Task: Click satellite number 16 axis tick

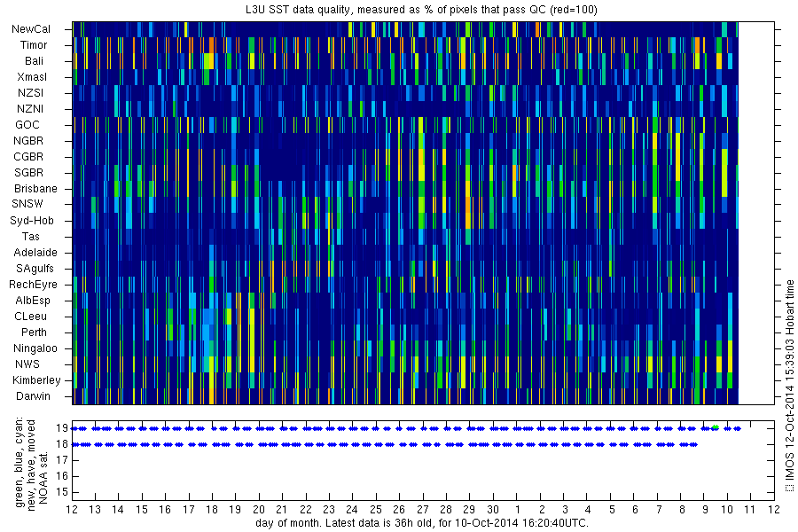Action: 62,476
